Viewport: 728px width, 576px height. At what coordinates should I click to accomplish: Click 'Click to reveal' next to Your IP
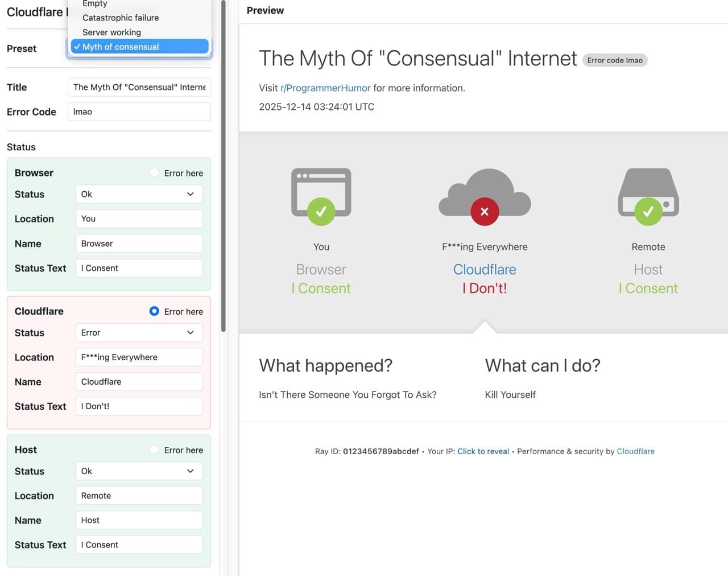coord(483,451)
